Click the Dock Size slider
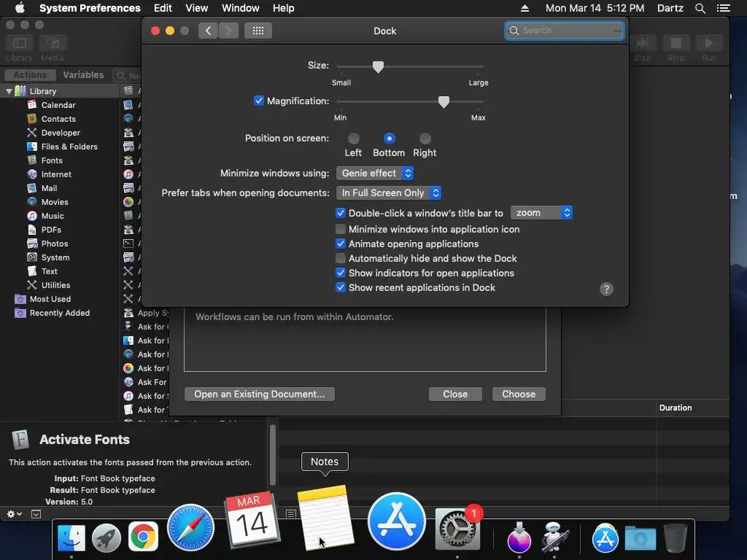The height and width of the screenshot is (560, 747). coord(410,66)
